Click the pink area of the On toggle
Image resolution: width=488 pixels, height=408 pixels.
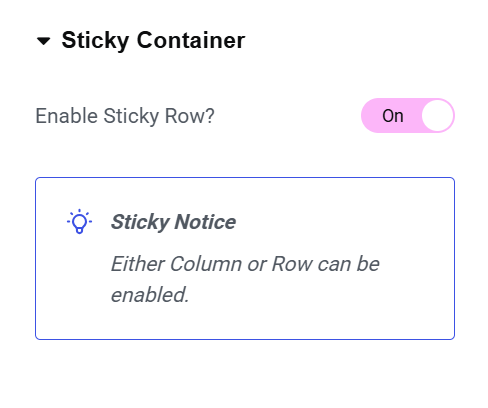(390, 116)
